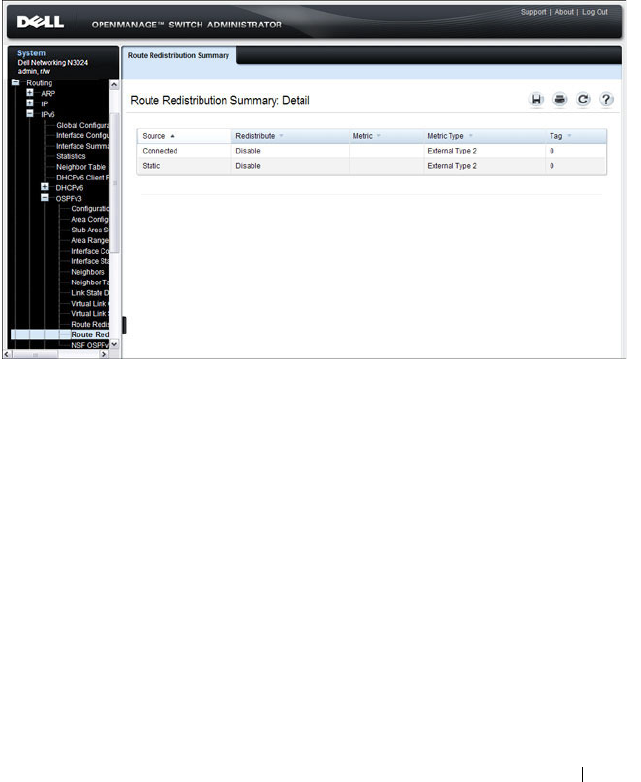Click the Connected source cell
641x782 pixels.
click(160, 151)
